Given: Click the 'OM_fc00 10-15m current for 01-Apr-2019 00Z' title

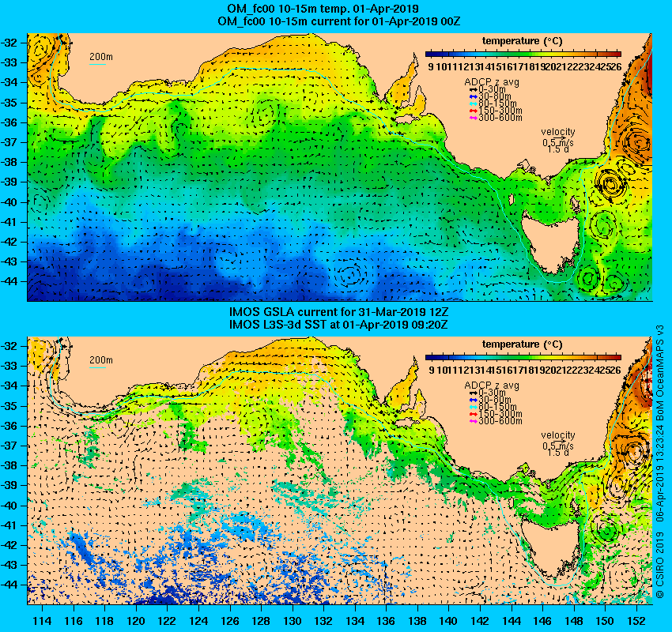Looking at the screenshot, I should [339, 21].
